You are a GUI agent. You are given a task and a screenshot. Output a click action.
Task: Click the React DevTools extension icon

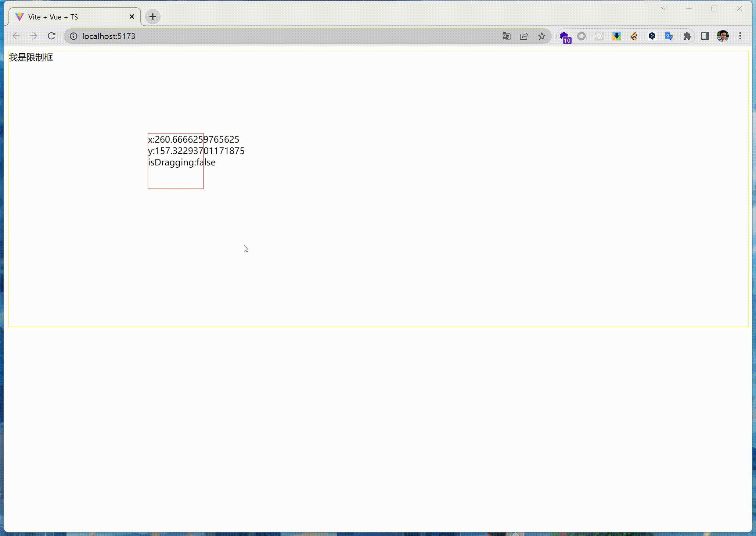point(599,36)
